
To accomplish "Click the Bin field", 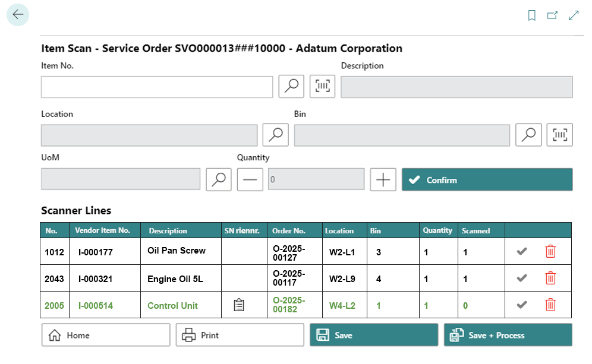I will click(402, 135).
